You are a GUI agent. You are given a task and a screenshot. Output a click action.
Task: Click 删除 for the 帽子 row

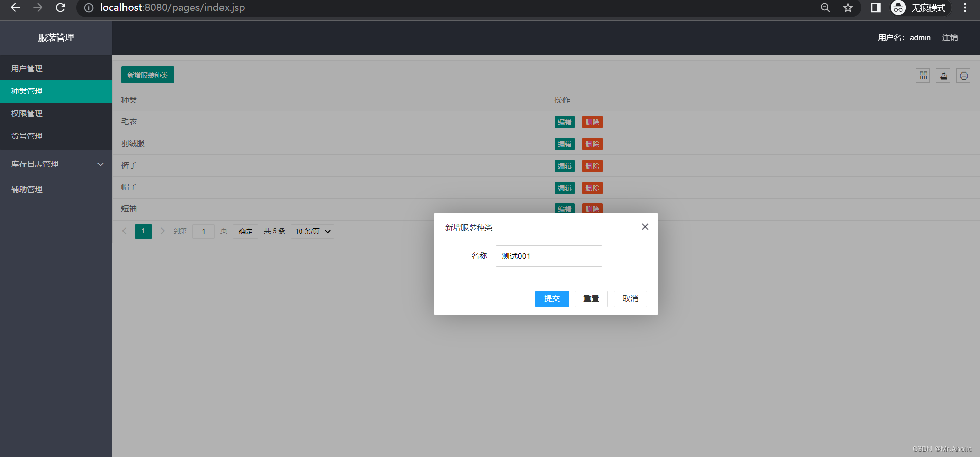pyautogui.click(x=593, y=188)
